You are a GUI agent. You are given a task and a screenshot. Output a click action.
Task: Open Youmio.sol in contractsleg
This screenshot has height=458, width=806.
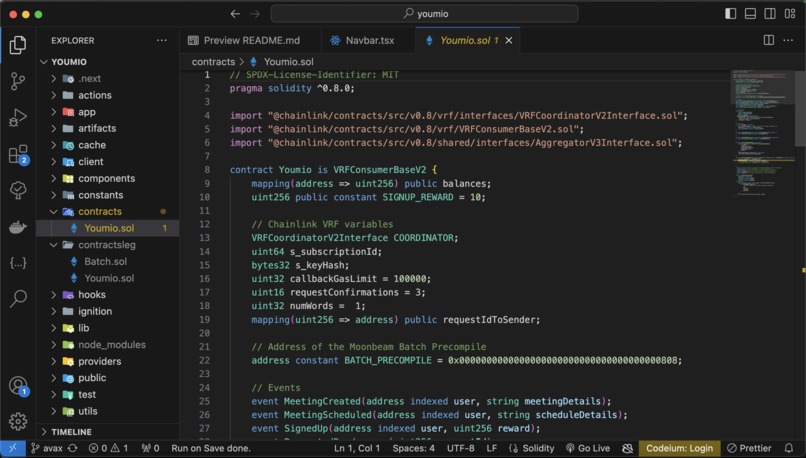pyautogui.click(x=109, y=278)
